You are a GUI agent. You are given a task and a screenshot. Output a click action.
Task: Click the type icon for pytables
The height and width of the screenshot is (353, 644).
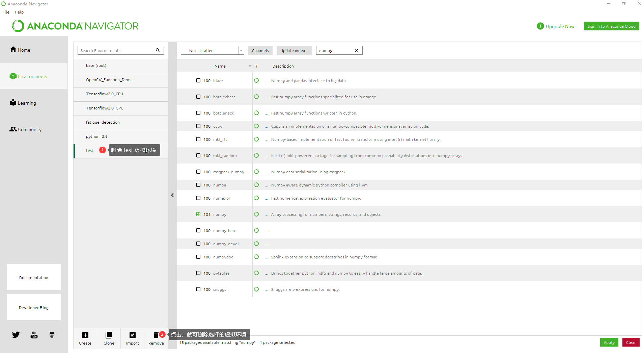point(256,273)
